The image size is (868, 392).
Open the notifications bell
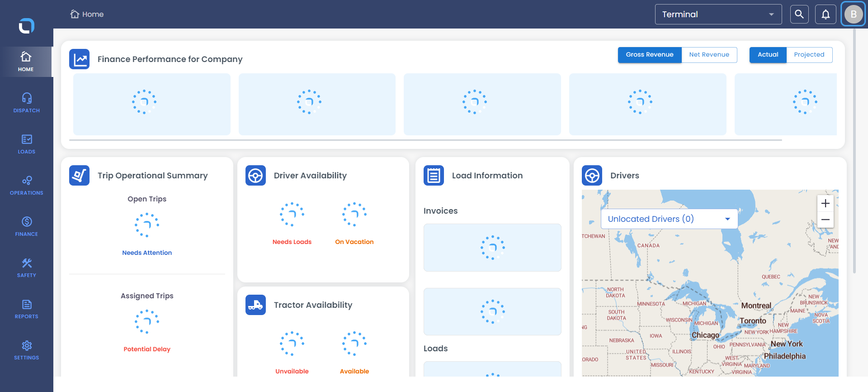(826, 14)
